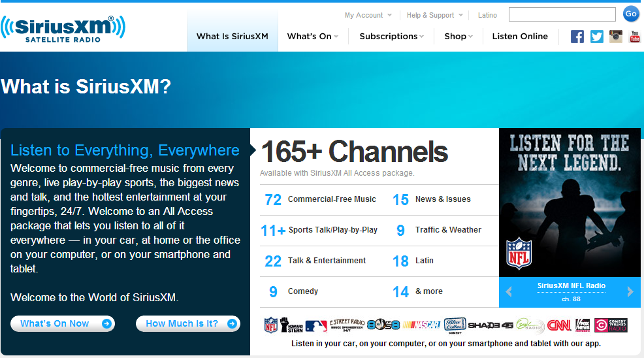Click the 15 News & Issues category
Viewport: 644px width, 358px height.
point(432,199)
